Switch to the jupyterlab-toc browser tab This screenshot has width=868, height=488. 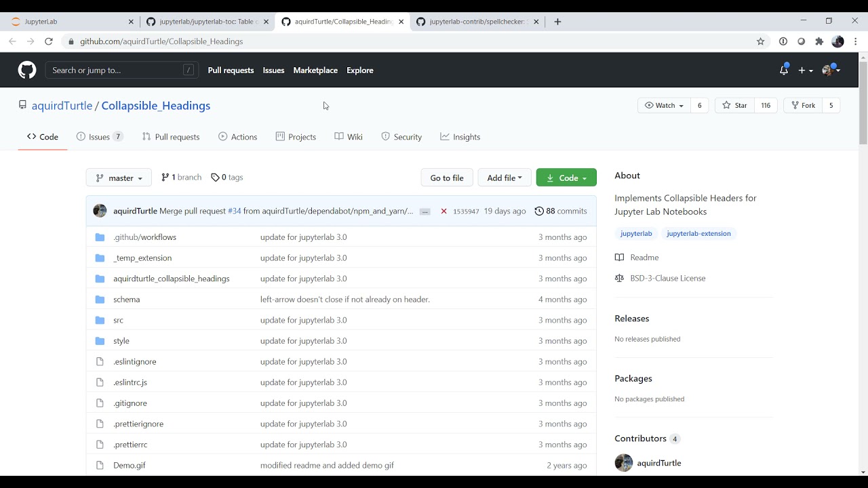pos(207,22)
